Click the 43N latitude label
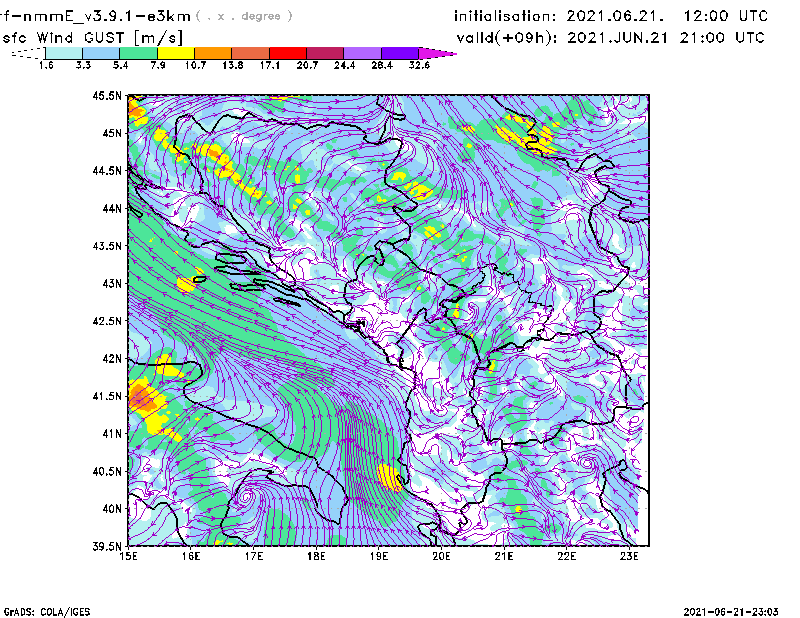Viewport: 800px width, 618px height. (x=112, y=283)
